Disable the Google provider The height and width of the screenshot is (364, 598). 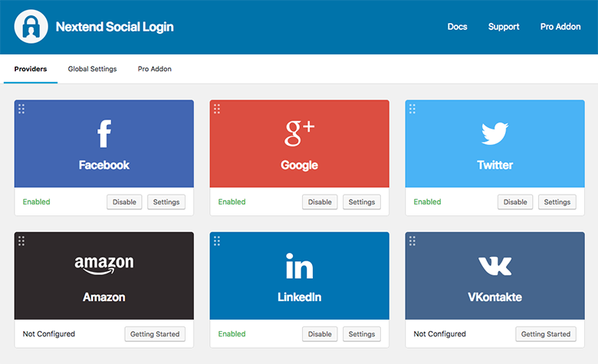tap(320, 202)
